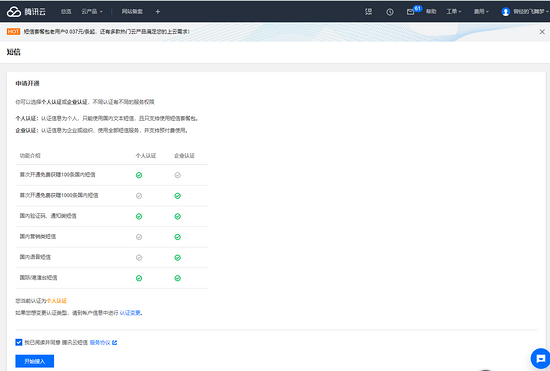Image resolution: width=550 pixels, height=371 pixels.
Task: Click grey mark for 100条 row enterprise column
Action: 177,175
